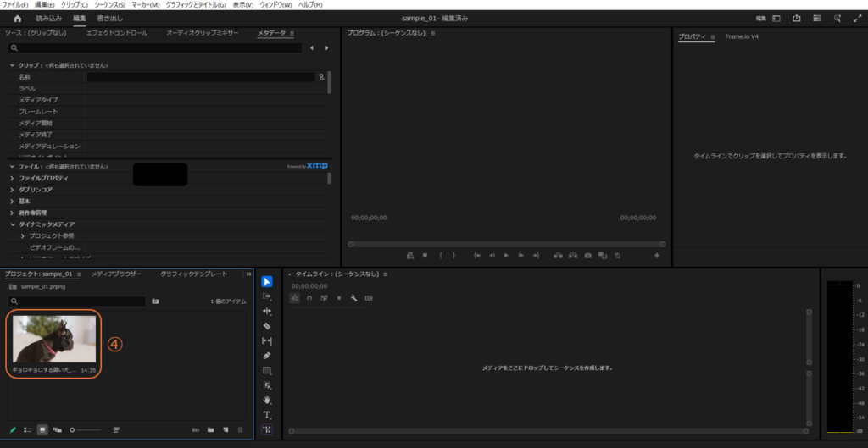This screenshot has height=448, width=868.
Task: Collapse the ダイナミックメディア section
Action: click(12, 224)
